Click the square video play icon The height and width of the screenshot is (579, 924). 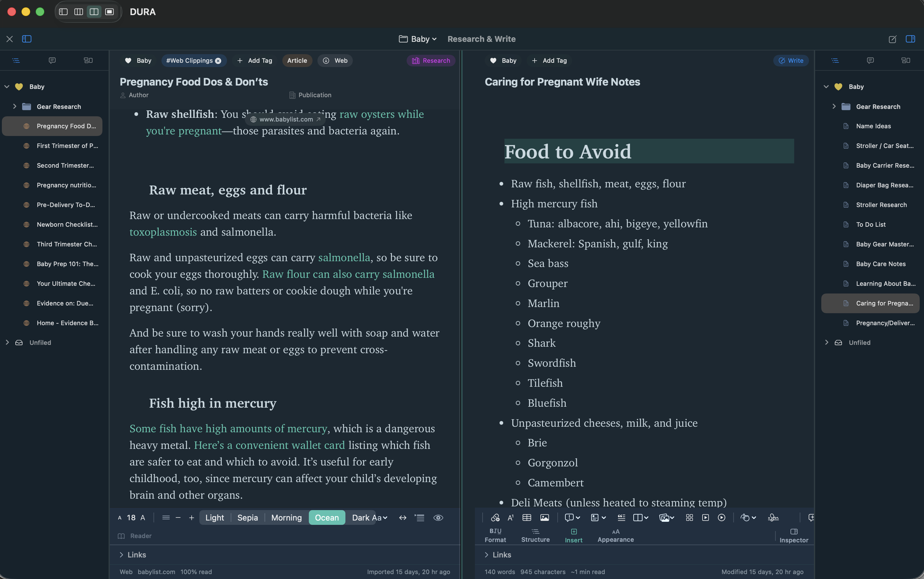(705, 518)
